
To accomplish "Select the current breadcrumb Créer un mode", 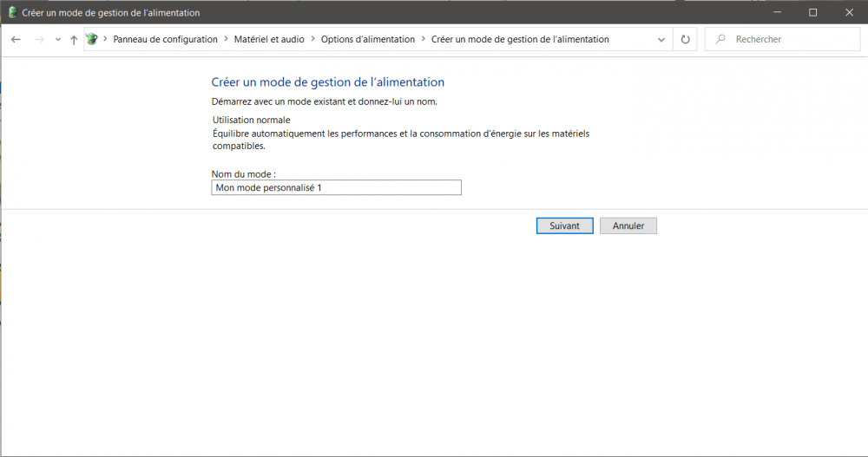I will tap(520, 39).
